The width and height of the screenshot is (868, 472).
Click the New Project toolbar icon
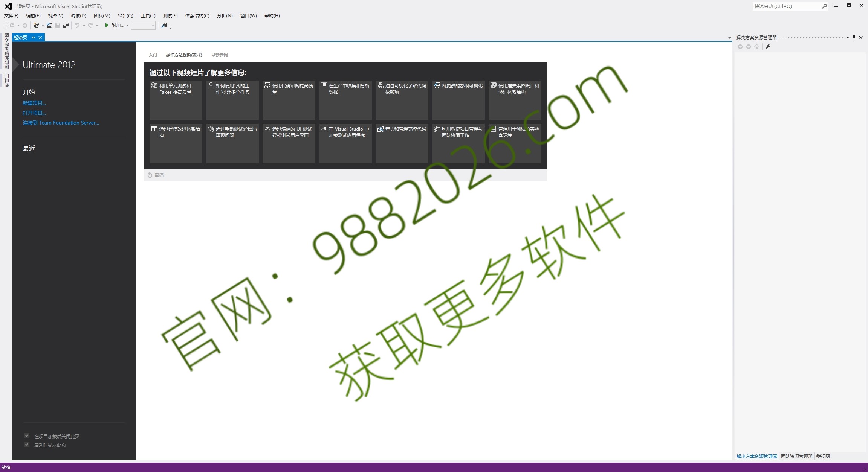37,26
